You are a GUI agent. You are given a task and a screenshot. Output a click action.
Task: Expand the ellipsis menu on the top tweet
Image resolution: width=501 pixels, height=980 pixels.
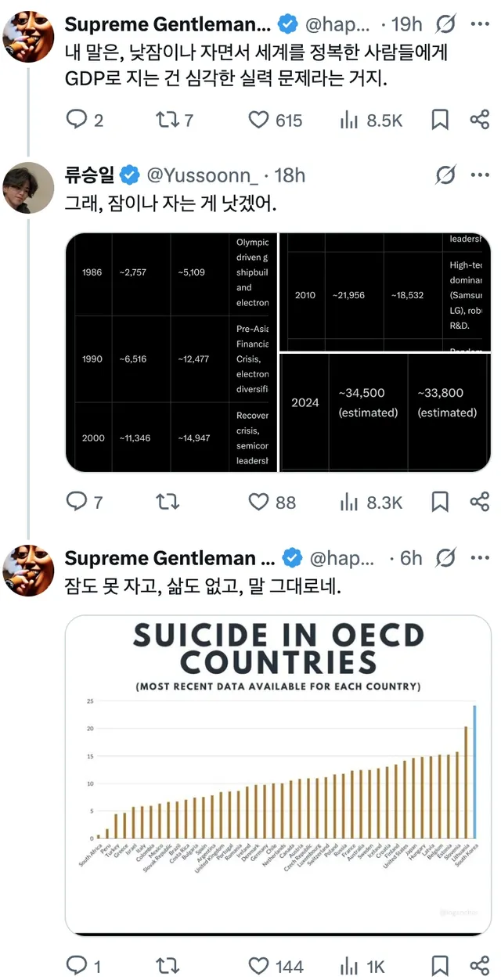tap(480, 24)
